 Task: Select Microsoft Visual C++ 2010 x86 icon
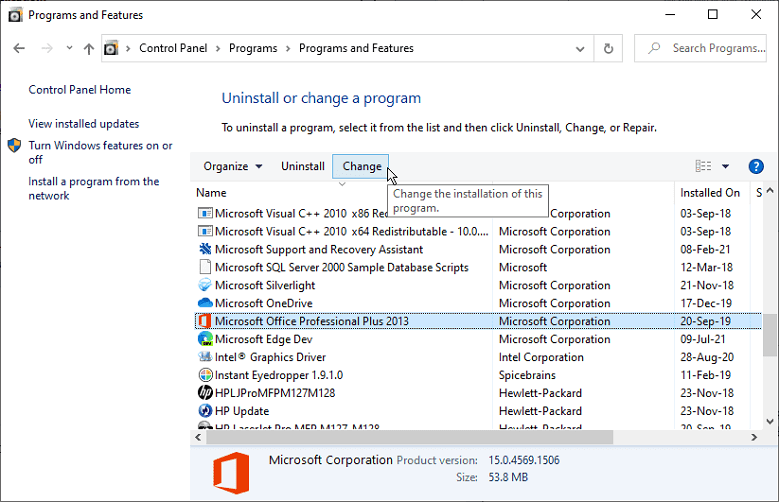205,214
